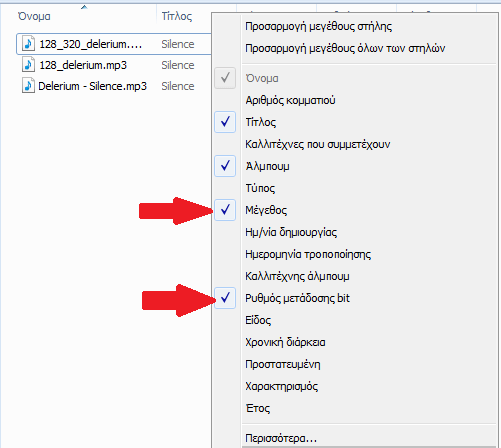Viewport: 501px width, 448px height.
Task: Choose Προσαρμογή μεγέθους στήλης menu entry
Action: (318, 26)
